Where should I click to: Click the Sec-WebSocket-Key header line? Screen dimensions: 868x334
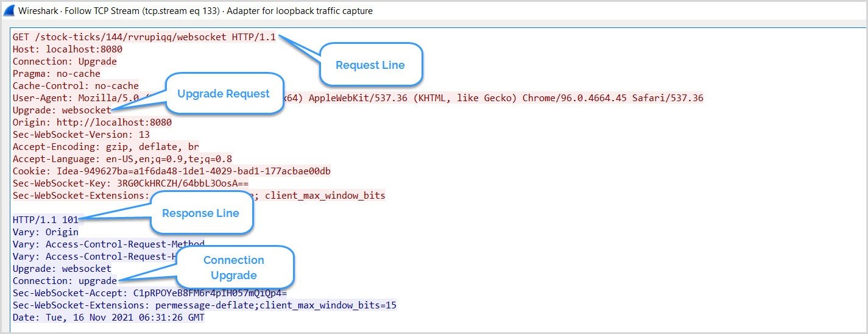click(130, 183)
